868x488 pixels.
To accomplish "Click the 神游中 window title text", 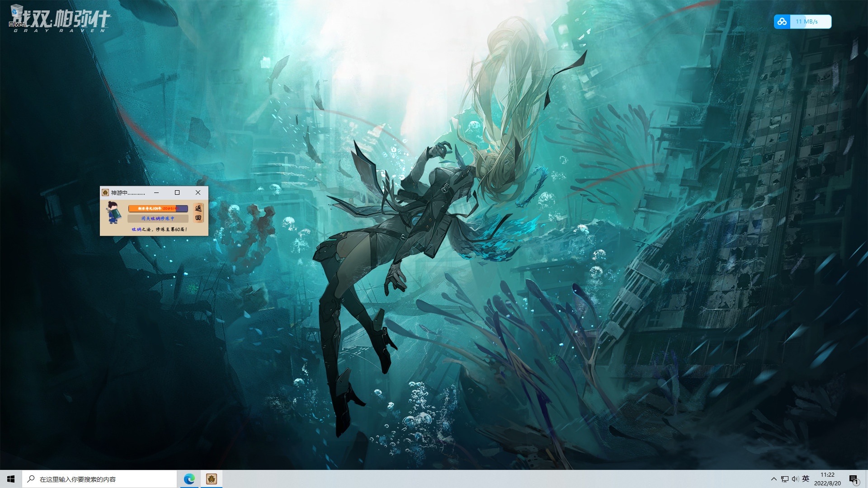I will tap(128, 193).
